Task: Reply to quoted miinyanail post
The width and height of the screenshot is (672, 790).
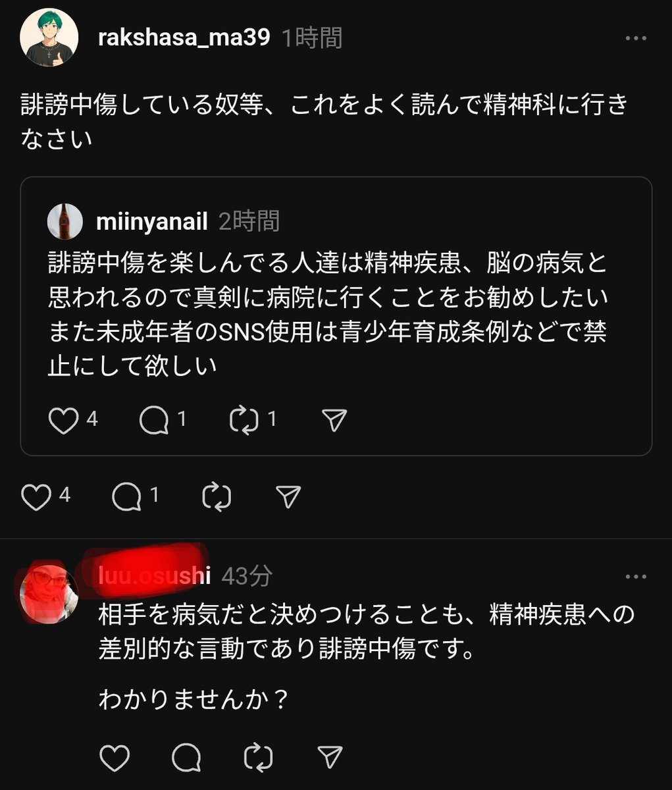Action: tap(154, 421)
